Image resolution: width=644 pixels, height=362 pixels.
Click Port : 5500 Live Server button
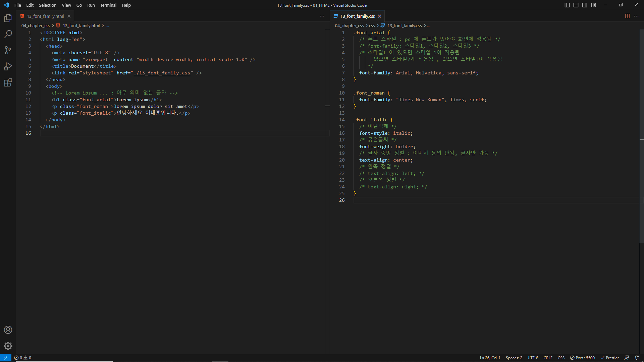point(582,358)
